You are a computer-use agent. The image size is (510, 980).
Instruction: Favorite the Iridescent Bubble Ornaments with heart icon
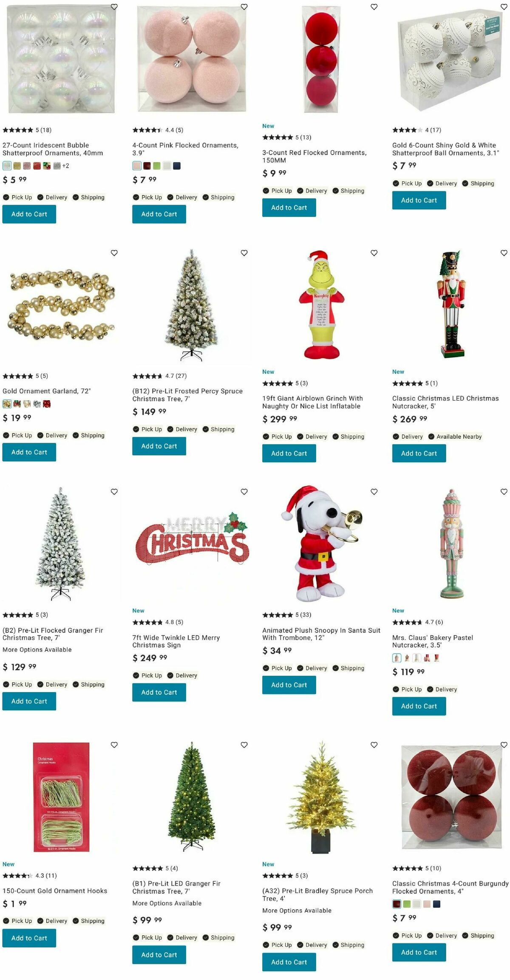click(x=114, y=7)
